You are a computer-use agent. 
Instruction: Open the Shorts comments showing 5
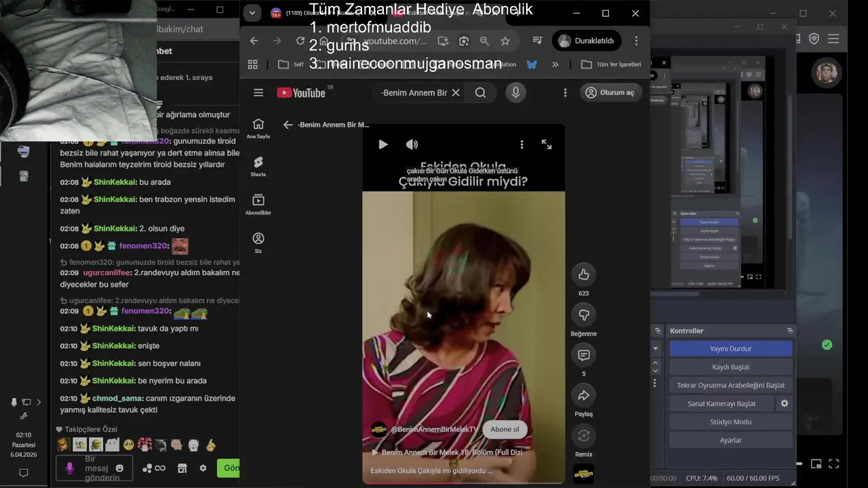(583, 355)
